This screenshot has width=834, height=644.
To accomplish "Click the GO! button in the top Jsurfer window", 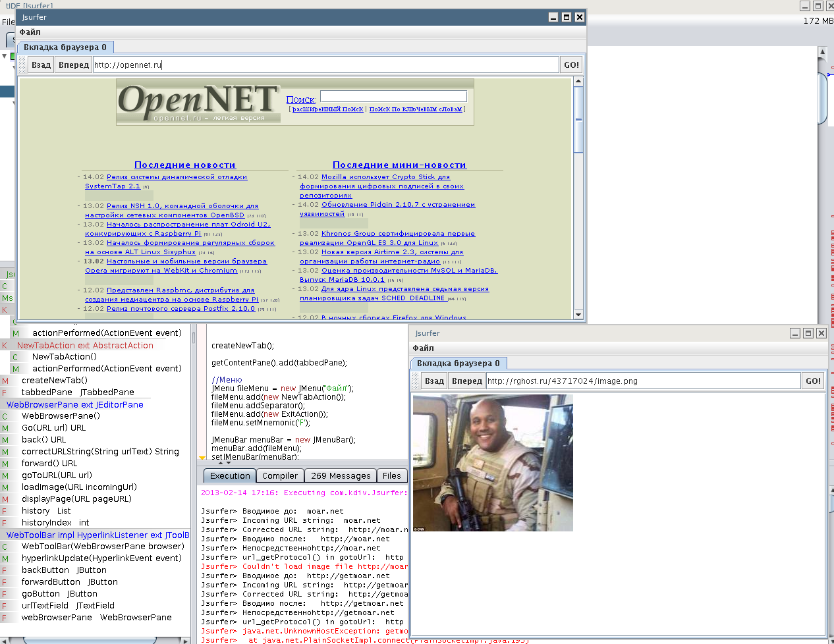I will [570, 64].
